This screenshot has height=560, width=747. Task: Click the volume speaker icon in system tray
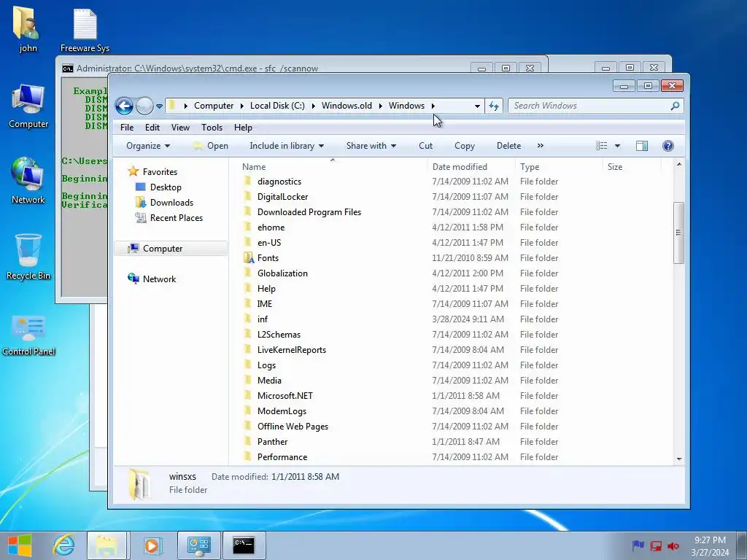click(x=673, y=545)
